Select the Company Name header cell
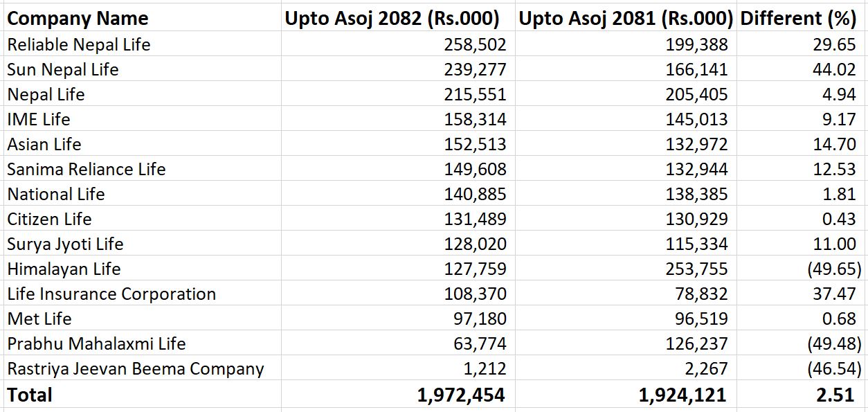Image resolution: width=868 pixels, height=412 pixels. pyautogui.click(x=78, y=19)
